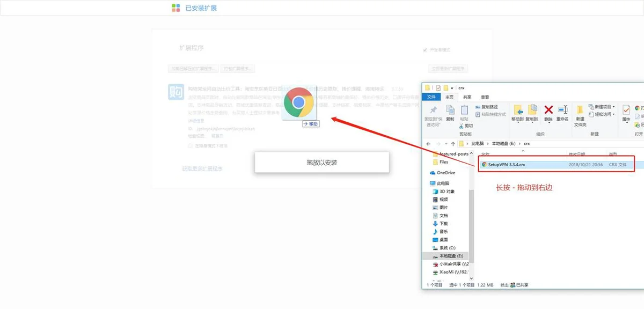Click the 已安装扩展 colorful grid logo
This screenshot has height=309, width=644.
[175, 8]
